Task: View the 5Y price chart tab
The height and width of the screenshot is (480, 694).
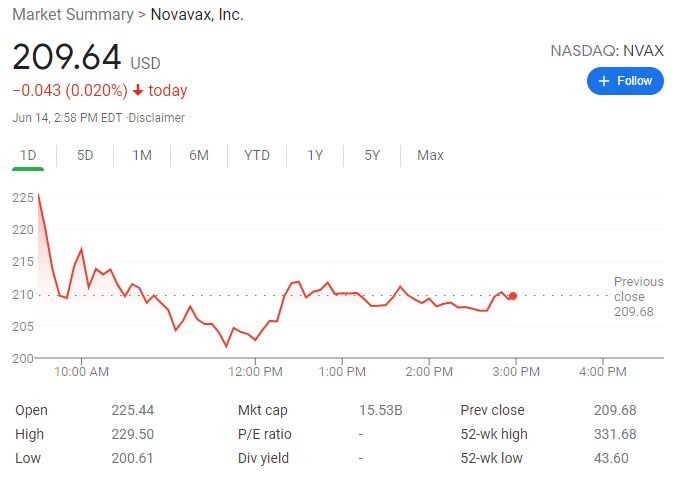Action: point(372,155)
